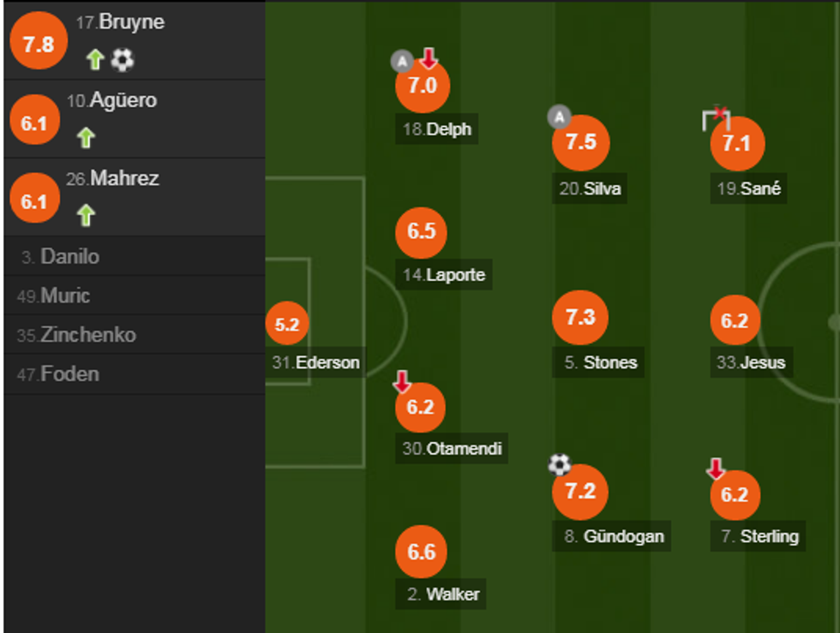This screenshot has height=633, width=840.
Task: Click the goal ball icon above Gündogan
Action: [559, 465]
